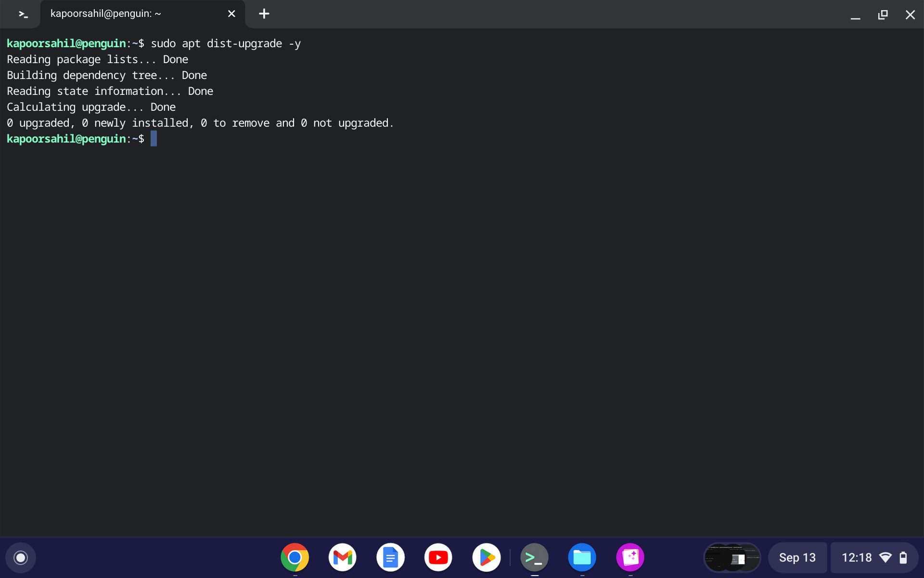
Task: Click the Wi-Fi status icon
Action: point(886,557)
